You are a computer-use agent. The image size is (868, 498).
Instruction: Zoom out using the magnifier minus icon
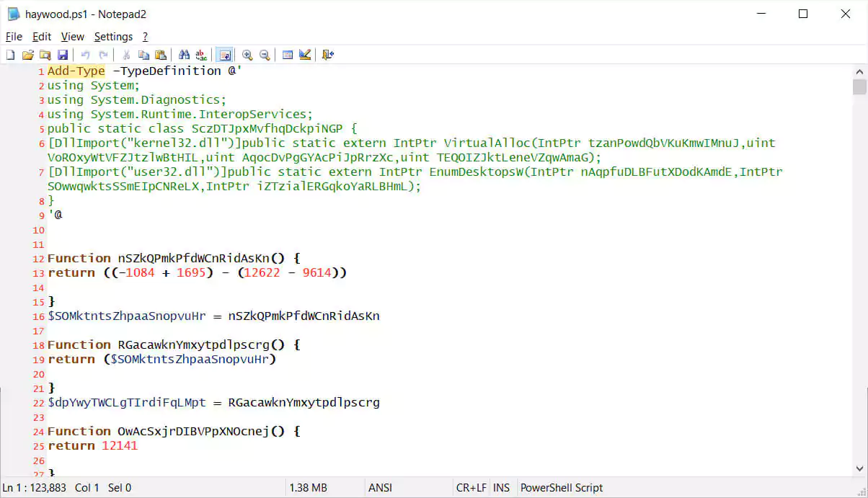click(265, 55)
